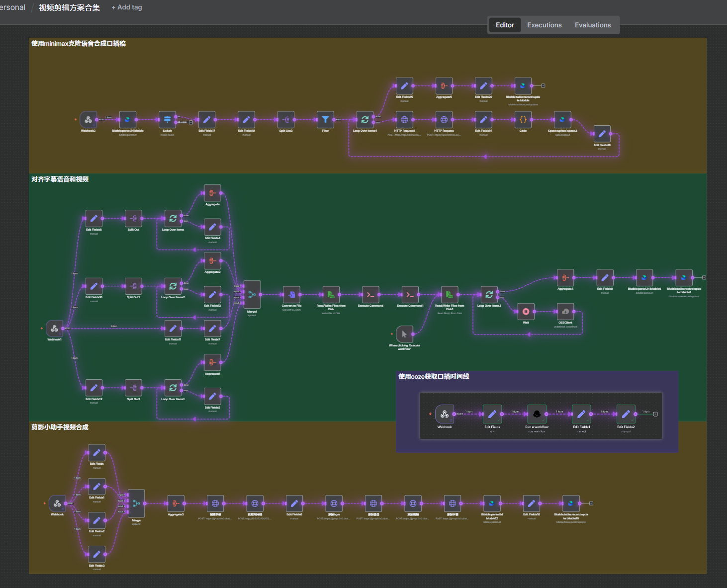Click the Merge1 node icon

252,295
